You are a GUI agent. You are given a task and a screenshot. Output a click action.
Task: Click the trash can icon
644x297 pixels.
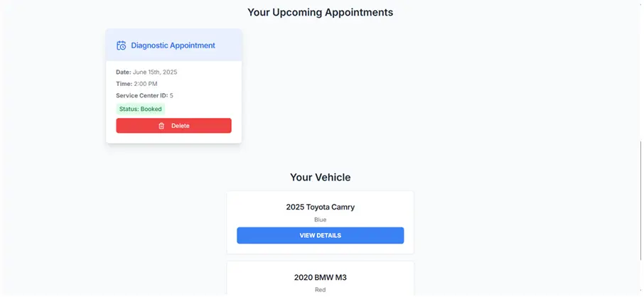click(161, 126)
